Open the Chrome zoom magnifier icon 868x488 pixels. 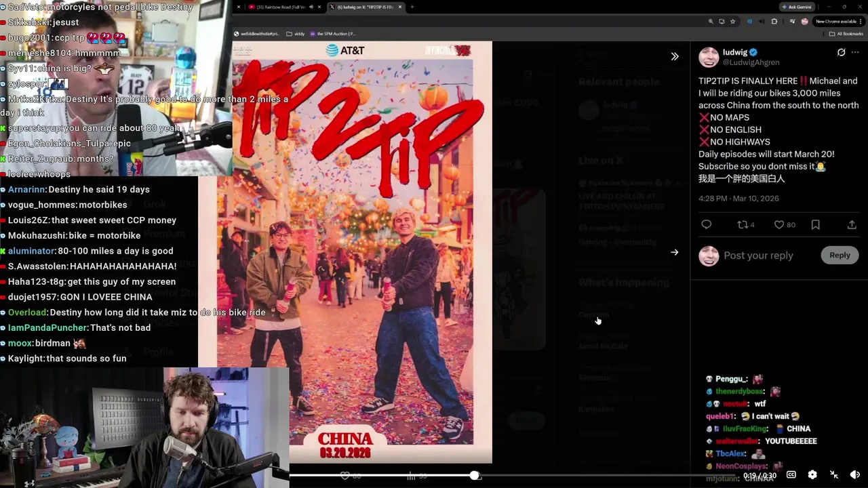pos(711,21)
